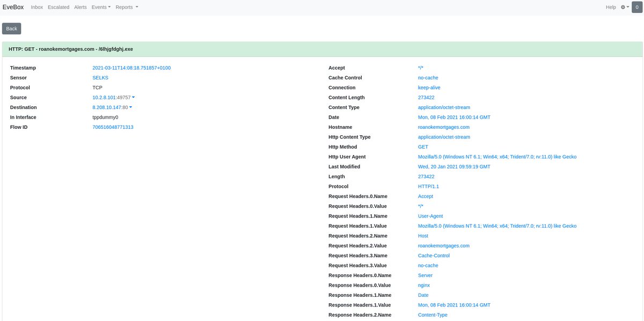The image size is (644, 321).
Task: Select the SELKS sensor value
Action: coord(100,78)
